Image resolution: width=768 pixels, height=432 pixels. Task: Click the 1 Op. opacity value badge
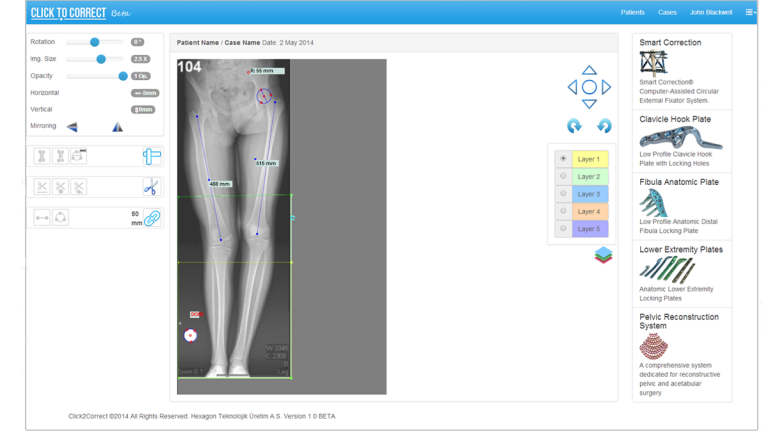pos(141,76)
